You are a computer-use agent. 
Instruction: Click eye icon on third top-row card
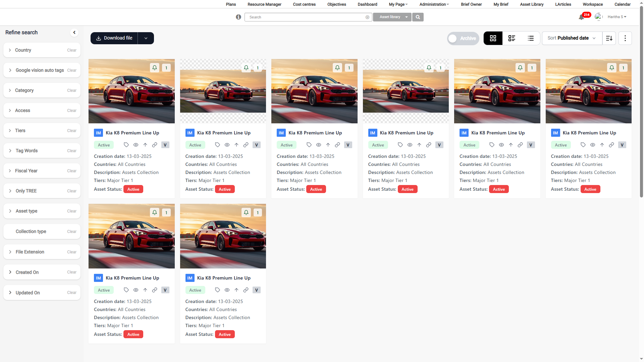319,145
